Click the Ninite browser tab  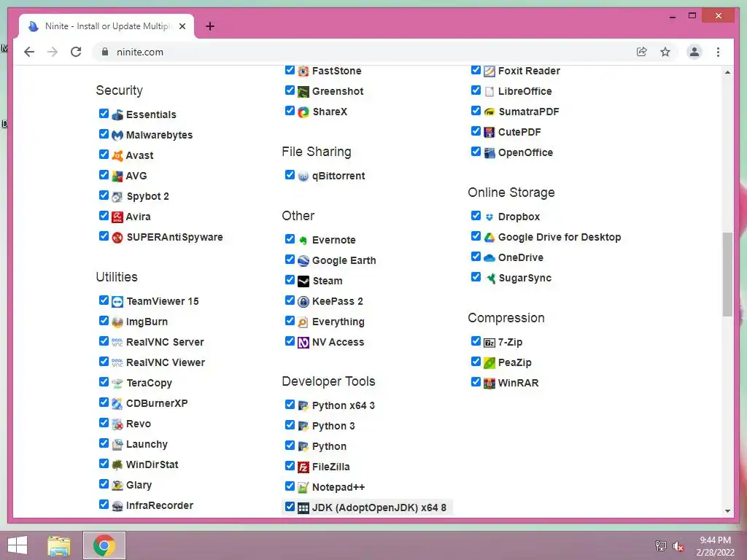point(107,26)
